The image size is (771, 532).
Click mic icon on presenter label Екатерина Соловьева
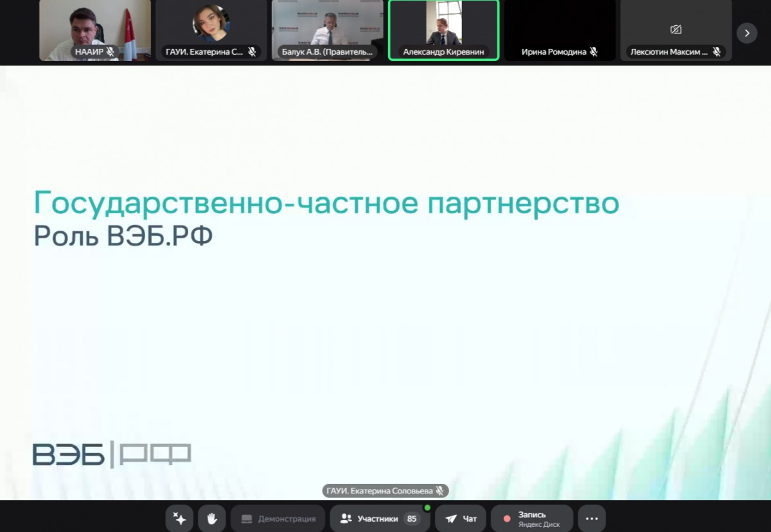point(439,491)
